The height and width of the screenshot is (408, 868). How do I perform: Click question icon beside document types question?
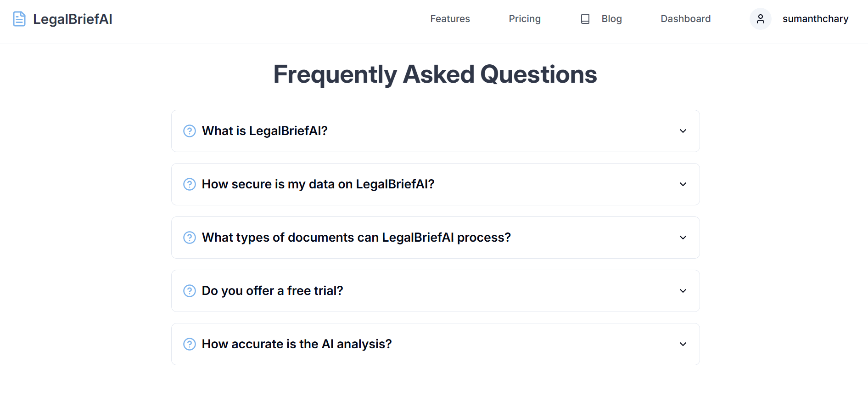[190, 238]
